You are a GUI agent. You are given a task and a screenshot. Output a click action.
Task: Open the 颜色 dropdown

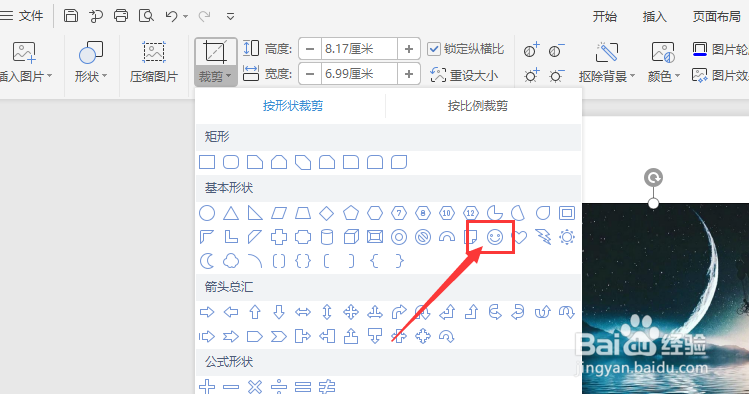point(663,76)
